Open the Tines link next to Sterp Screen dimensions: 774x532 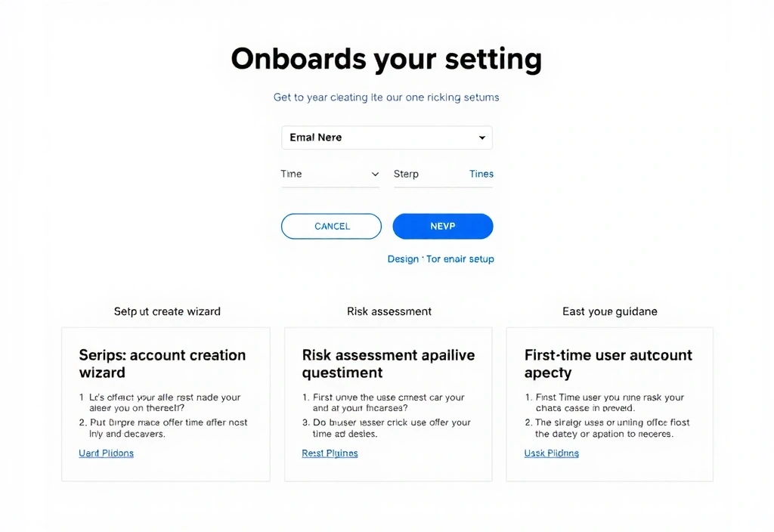pyautogui.click(x=481, y=174)
